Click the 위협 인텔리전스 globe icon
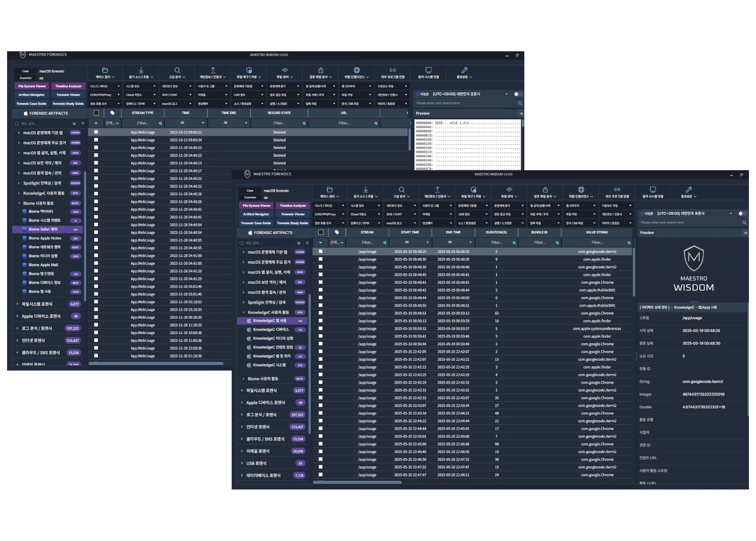Image resolution: width=756 pixels, height=541 pixels. click(x=581, y=190)
